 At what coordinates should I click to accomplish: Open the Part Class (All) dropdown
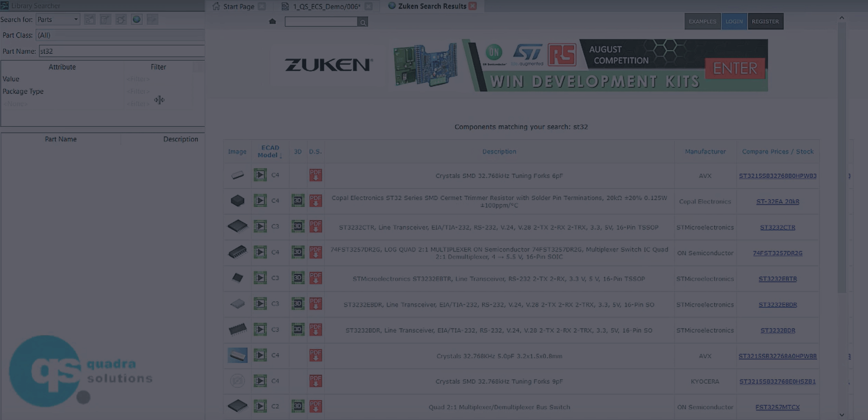click(120, 35)
